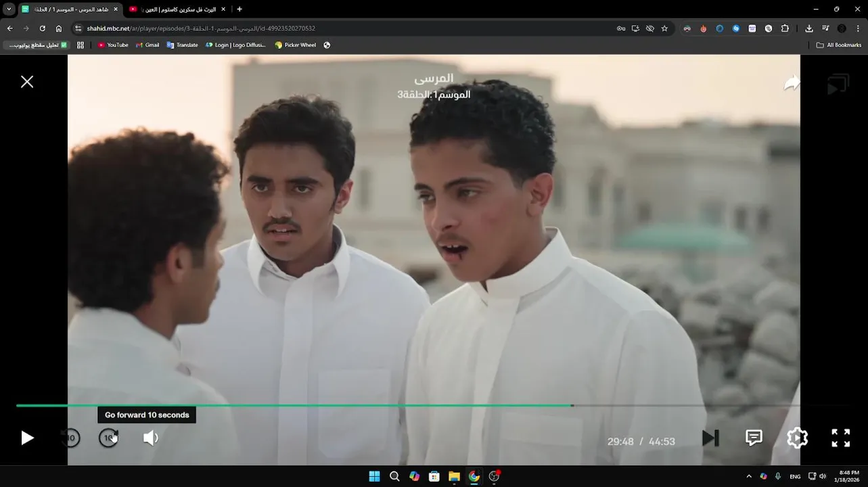Open the Arabic تحليل مقطع يوتيوب bookmark
The width and height of the screenshot is (868, 487).
click(x=38, y=45)
